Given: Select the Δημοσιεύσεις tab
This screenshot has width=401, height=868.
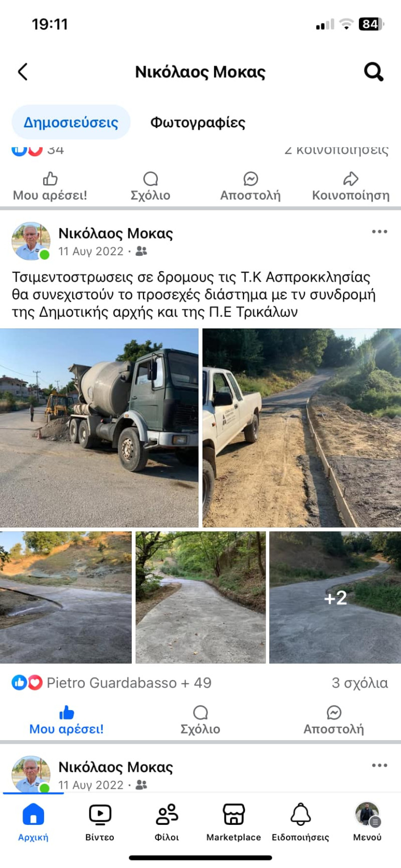Looking at the screenshot, I should coord(71,122).
